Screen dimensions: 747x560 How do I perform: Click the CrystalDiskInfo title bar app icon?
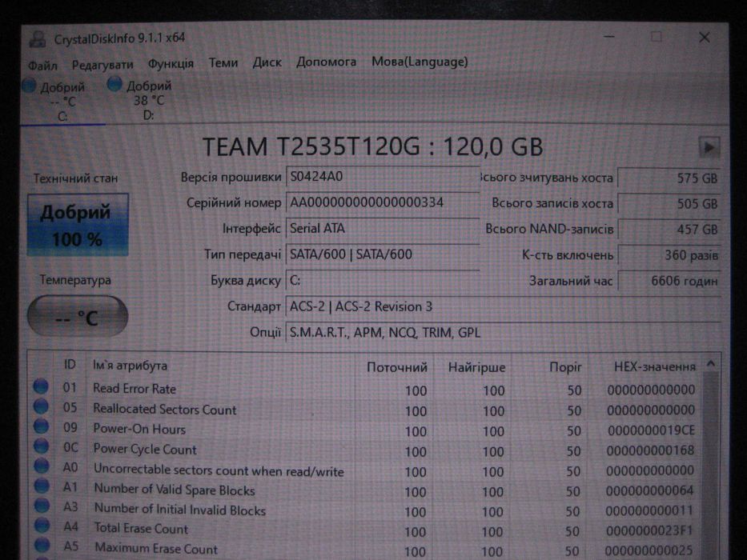tap(37, 38)
